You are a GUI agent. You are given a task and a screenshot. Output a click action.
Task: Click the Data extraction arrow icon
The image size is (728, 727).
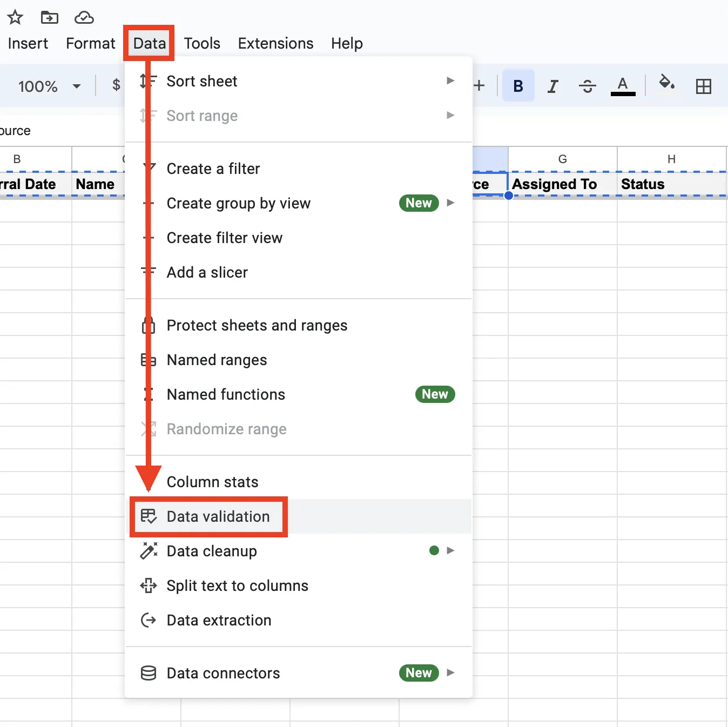click(x=149, y=620)
